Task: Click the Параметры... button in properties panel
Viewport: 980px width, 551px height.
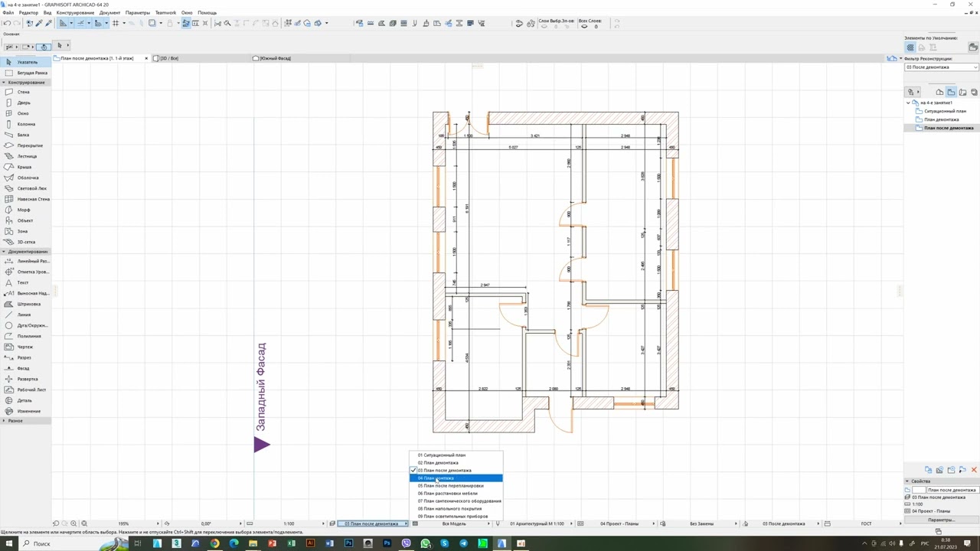Action: point(941,520)
